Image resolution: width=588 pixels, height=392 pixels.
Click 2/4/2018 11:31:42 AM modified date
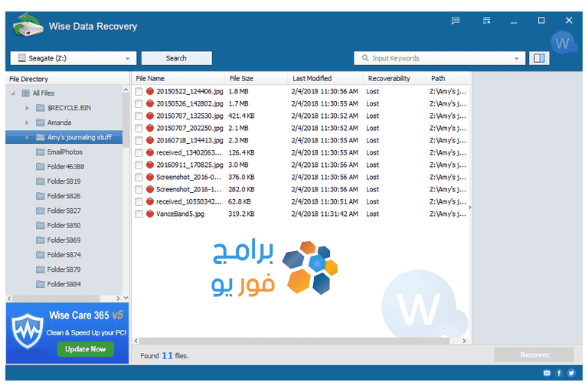[x=325, y=214]
